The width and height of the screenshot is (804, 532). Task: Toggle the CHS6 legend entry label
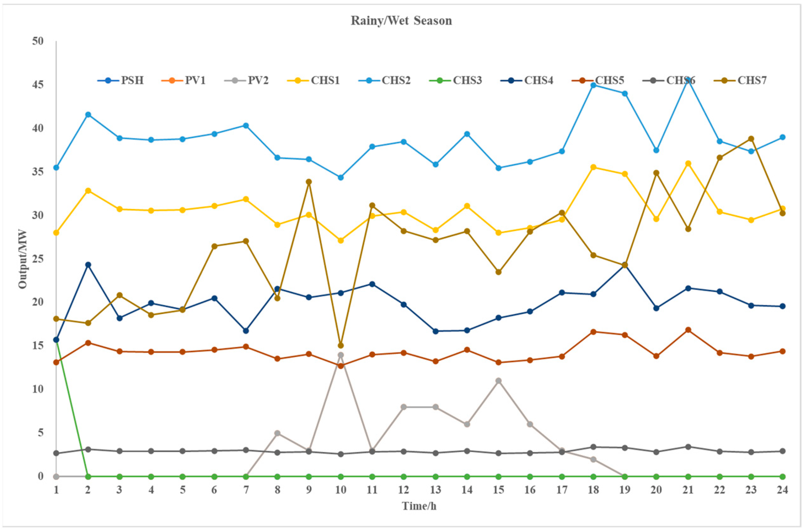(x=680, y=81)
